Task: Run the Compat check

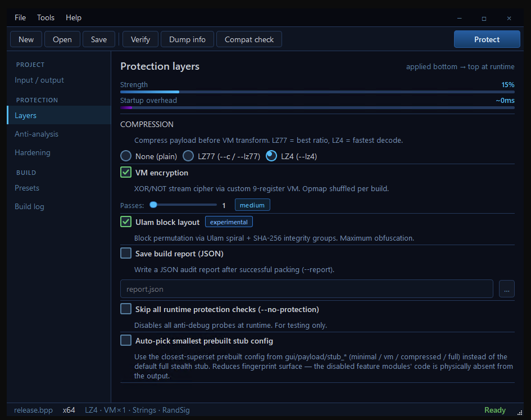Action: tap(249, 39)
